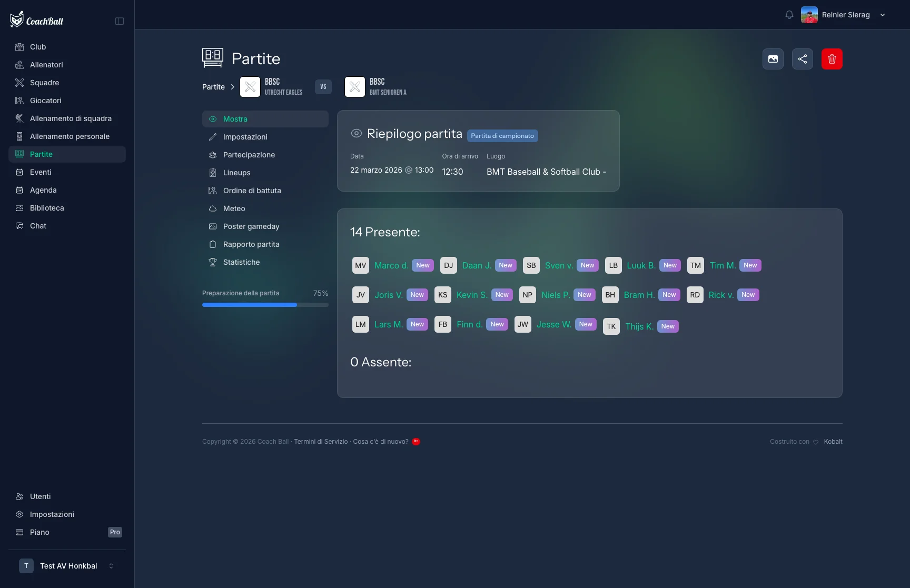Click the eye icon beside Riepilogo partita
This screenshot has width=910, height=588.
click(356, 134)
